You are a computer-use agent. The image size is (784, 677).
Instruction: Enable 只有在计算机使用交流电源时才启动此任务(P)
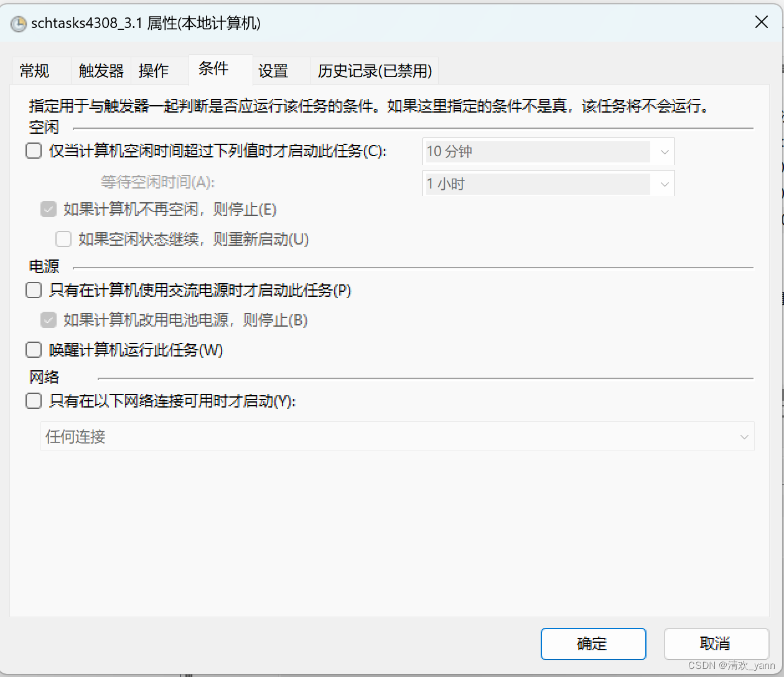click(x=34, y=290)
